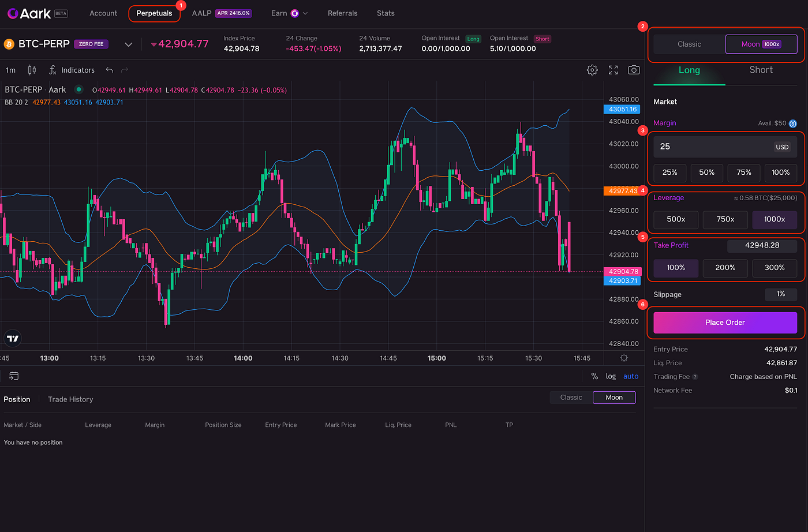Expand the BTC-PERP market selector chevron
This screenshot has height=532, width=808.
point(128,43)
